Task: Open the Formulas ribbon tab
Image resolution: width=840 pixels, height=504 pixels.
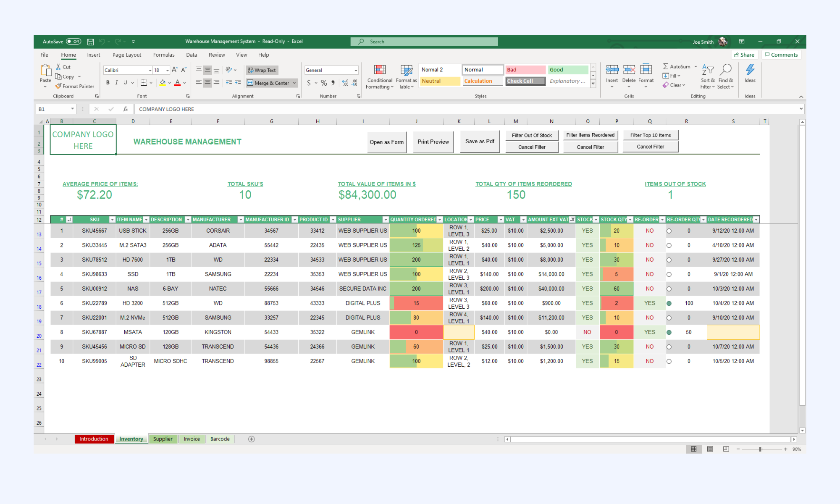Action: [x=164, y=55]
